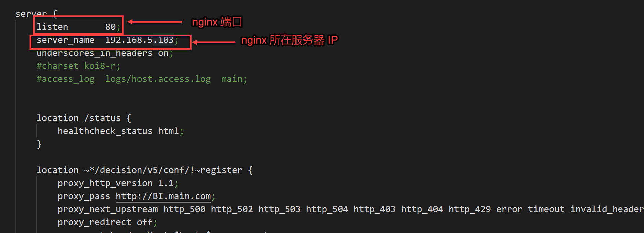Click the "nginx 所在服务器 IP" annotation label
Screen dimensions: 644x233
289,40
